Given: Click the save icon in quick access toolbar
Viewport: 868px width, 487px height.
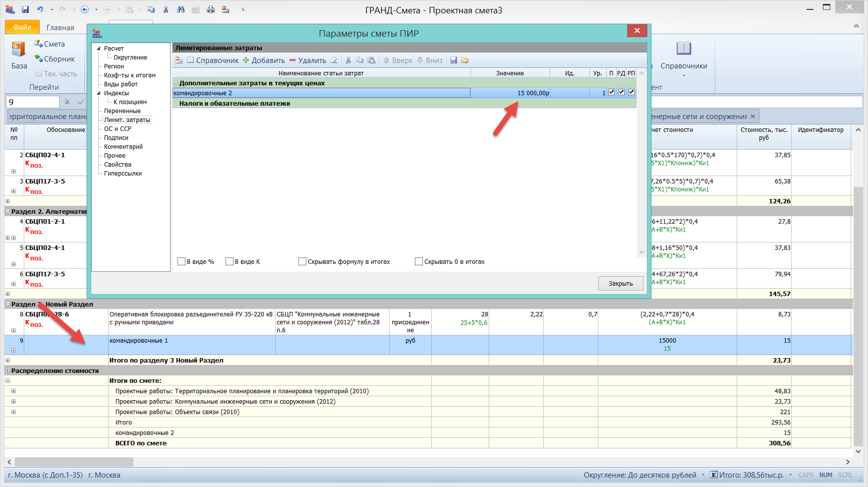Looking at the screenshot, I should (25, 9).
